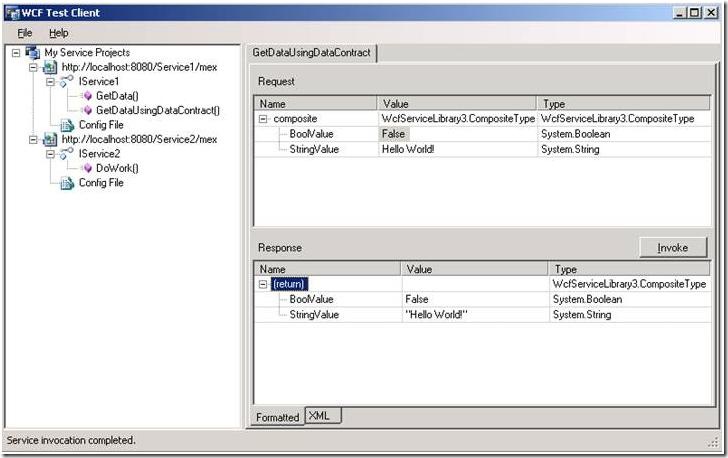Screen dimensions: 728x458
Task: Select the StringValue name cell in Response
Action: [x=314, y=314]
